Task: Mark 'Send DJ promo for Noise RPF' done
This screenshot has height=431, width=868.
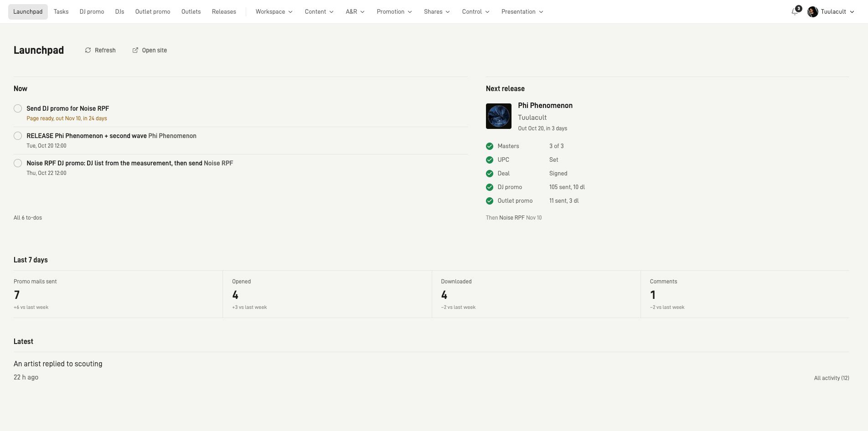Action: tap(18, 108)
